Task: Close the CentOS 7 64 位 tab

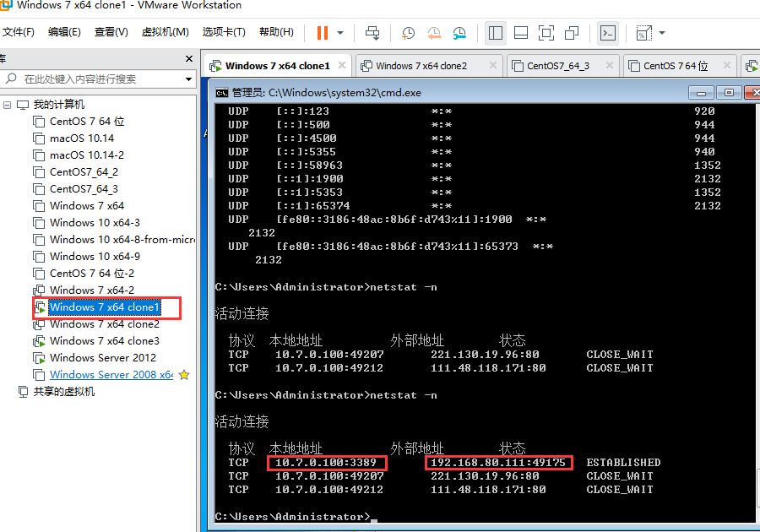Action: pos(727,65)
